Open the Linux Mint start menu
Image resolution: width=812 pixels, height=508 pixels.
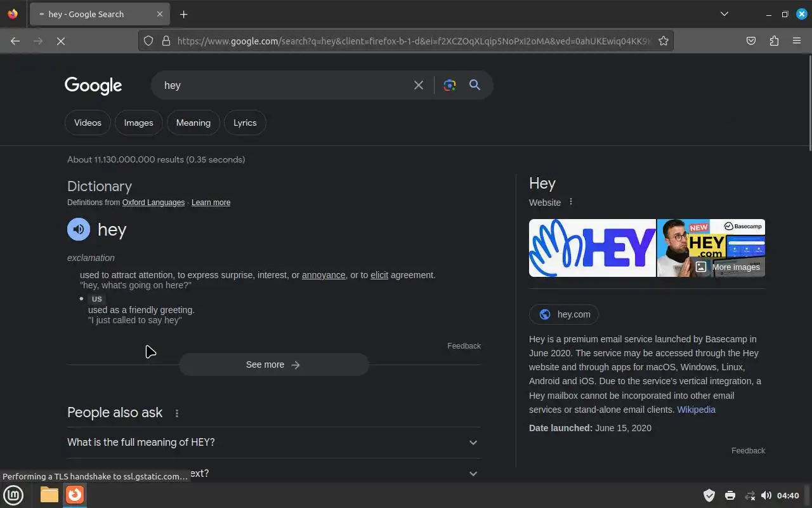tap(13, 495)
